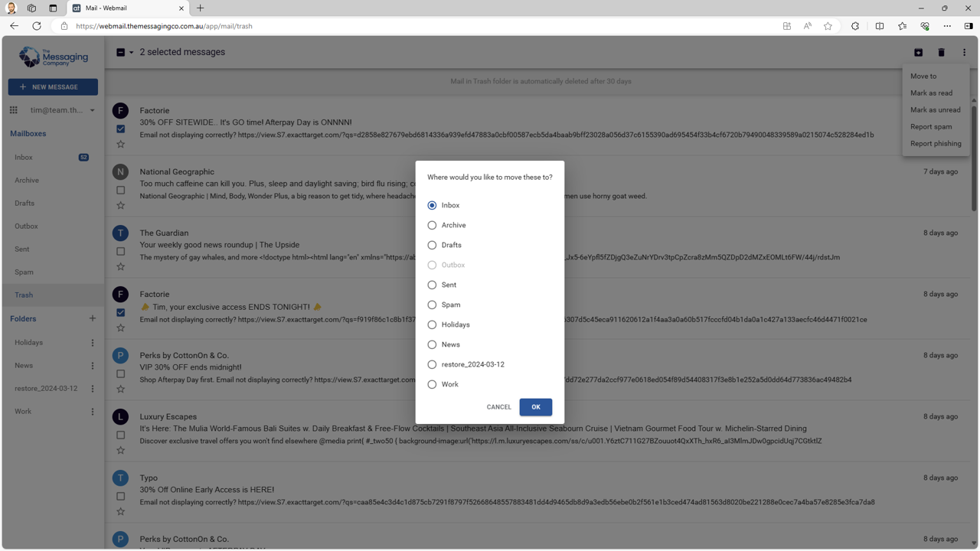Star the Luxury Escapes email

pyautogui.click(x=120, y=450)
